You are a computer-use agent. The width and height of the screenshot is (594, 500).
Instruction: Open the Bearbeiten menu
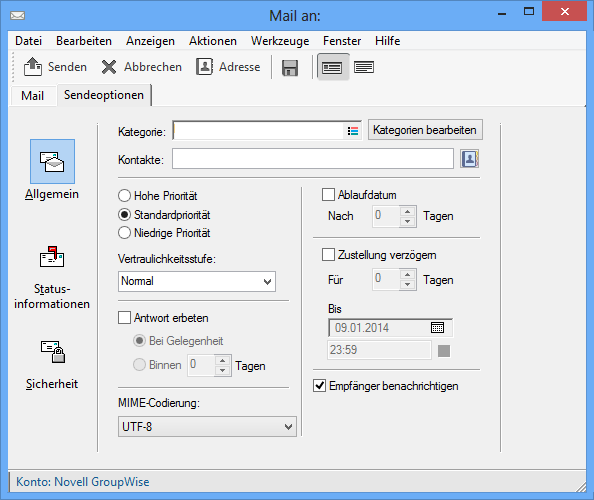[84, 41]
